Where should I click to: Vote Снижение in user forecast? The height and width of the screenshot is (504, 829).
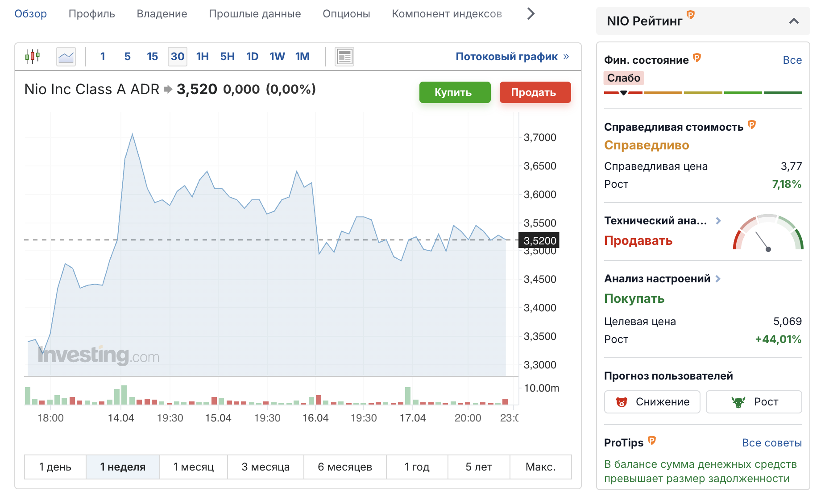click(652, 402)
